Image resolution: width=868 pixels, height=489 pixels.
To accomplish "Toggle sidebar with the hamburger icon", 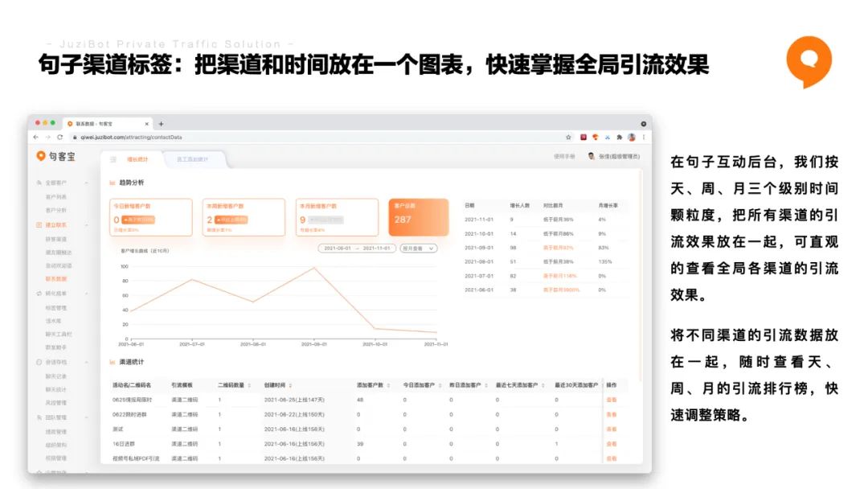I will [x=113, y=159].
